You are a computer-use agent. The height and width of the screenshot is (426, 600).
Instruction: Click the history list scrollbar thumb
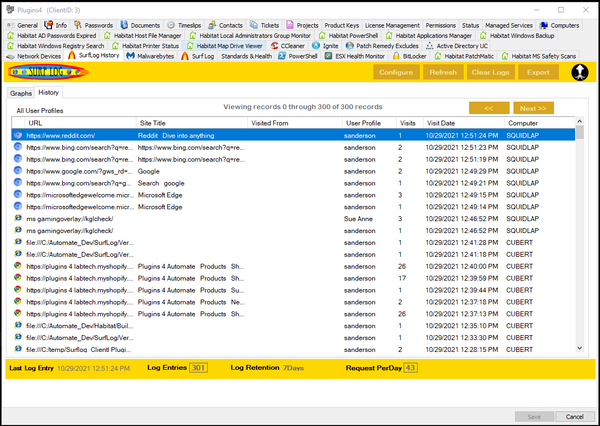579,132
